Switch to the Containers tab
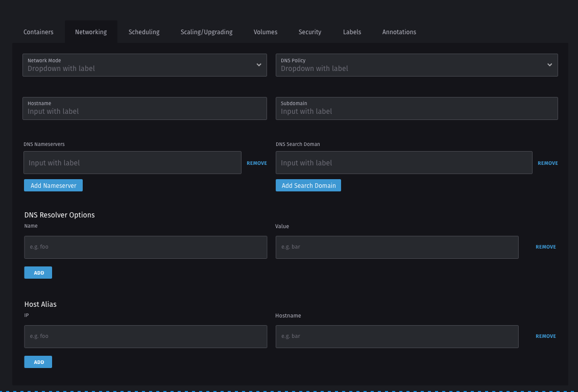 pyautogui.click(x=38, y=32)
